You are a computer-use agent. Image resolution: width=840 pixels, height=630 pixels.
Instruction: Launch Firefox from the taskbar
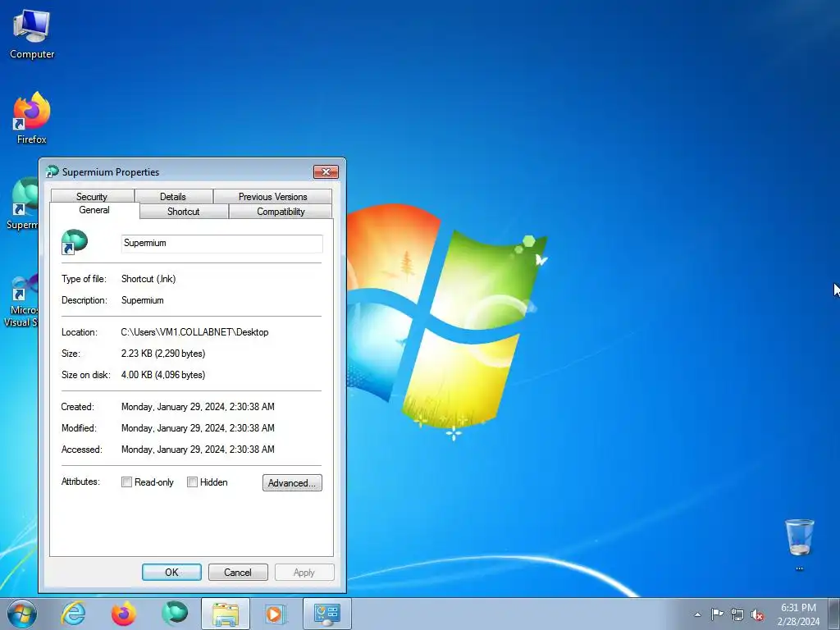124,614
